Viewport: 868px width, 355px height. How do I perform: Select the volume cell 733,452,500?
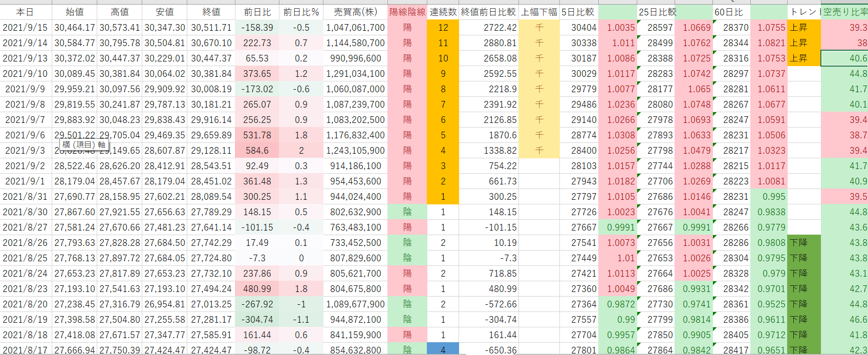tap(355, 242)
